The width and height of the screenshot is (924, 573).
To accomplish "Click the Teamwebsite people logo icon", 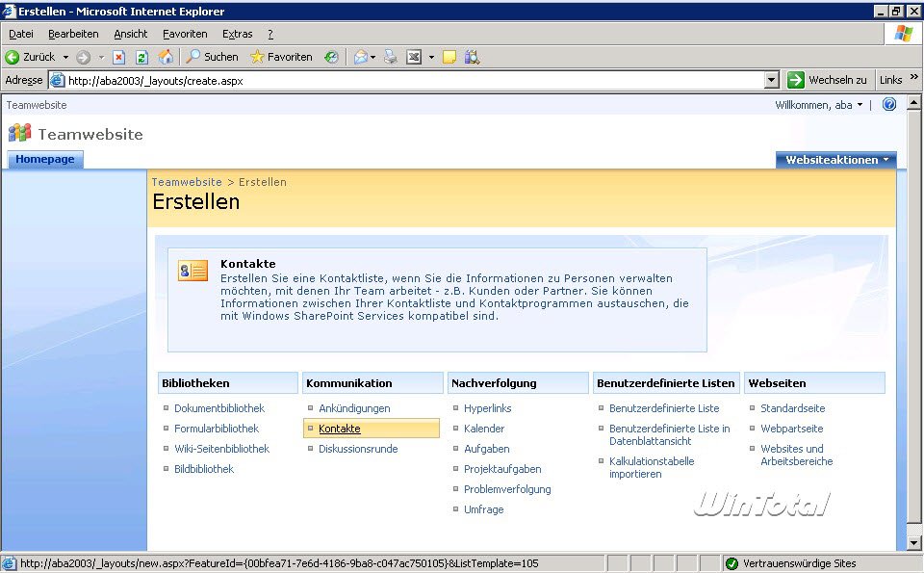I will click(x=19, y=134).
